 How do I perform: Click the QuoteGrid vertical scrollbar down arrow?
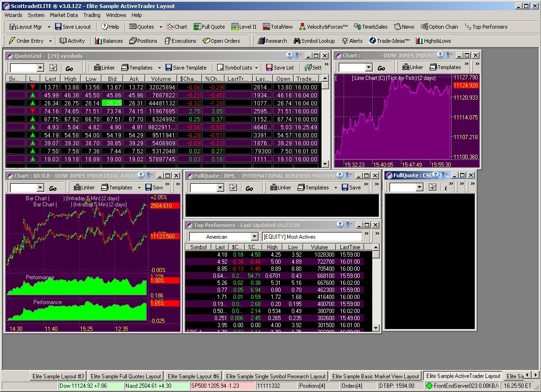[324, 164]
